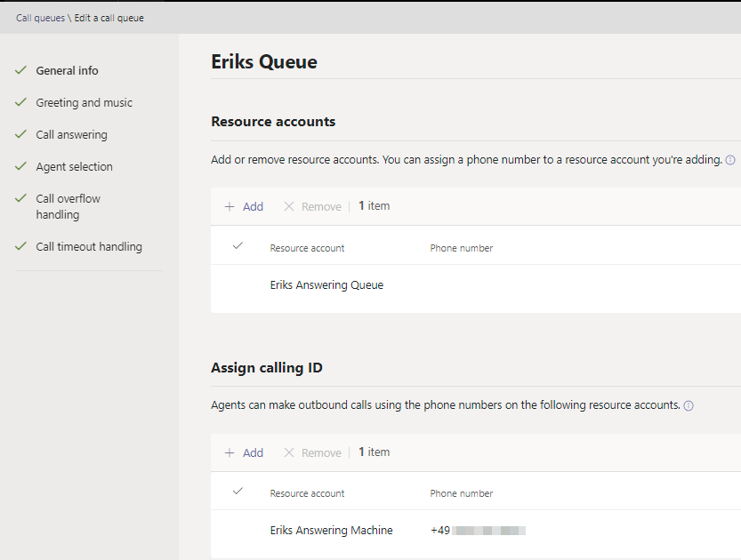This screenshot has width=741, height=560.
Task: Click the info icon after resource accounts description
Action: (x=730, y=161)
